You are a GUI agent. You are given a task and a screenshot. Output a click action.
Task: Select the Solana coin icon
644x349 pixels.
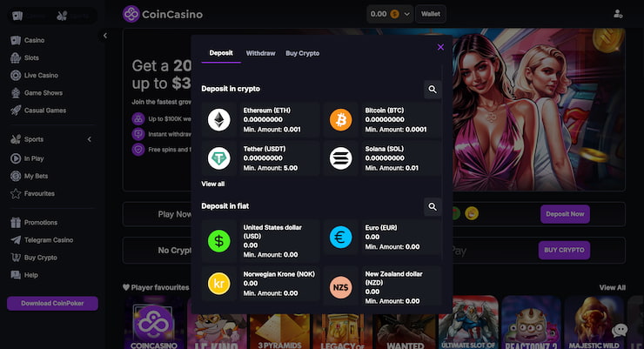tap(341, 158)
